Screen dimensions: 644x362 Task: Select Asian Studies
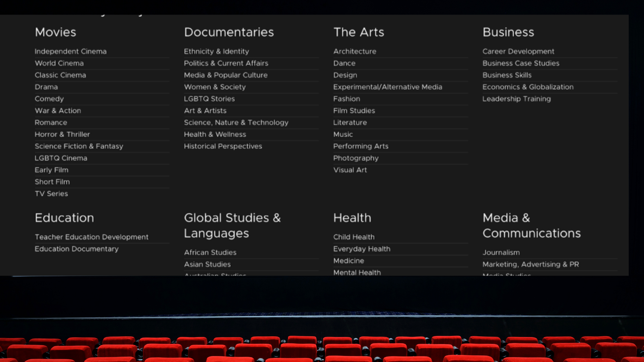tap(207, 264)
